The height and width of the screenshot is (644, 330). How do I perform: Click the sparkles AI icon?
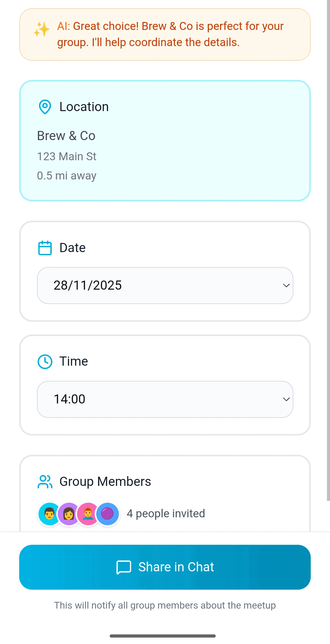[42, 29]
